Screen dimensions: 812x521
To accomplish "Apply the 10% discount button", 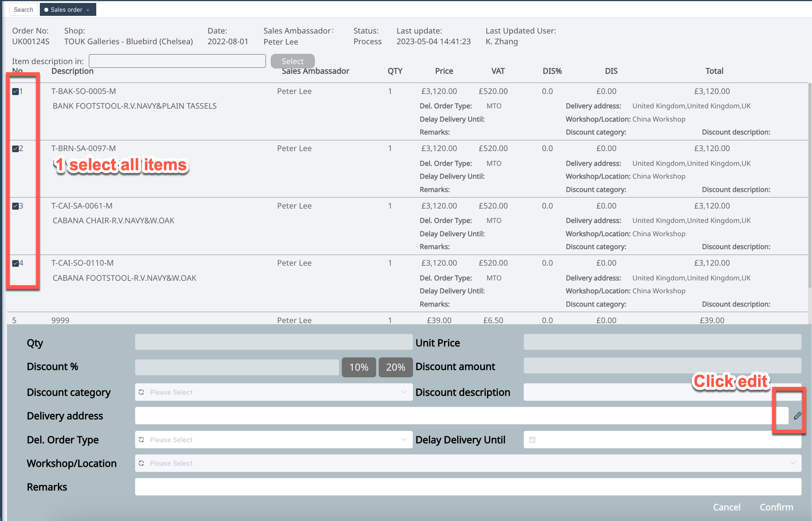I will pyautogui.click(x=358, y=367).
